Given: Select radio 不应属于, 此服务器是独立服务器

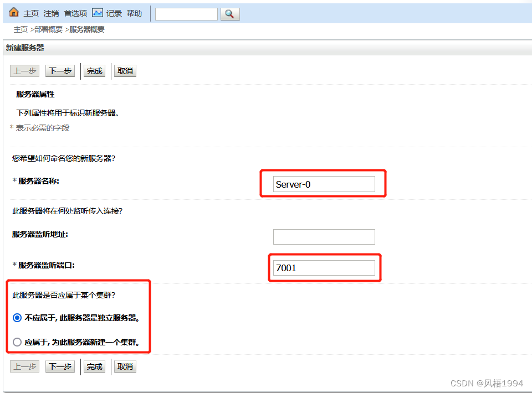Looking at the screenshot, I should tap(17, 318).
